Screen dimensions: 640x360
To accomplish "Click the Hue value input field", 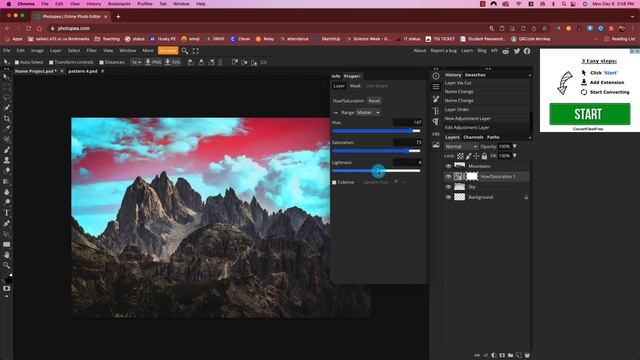I will [x=408, y=122].
